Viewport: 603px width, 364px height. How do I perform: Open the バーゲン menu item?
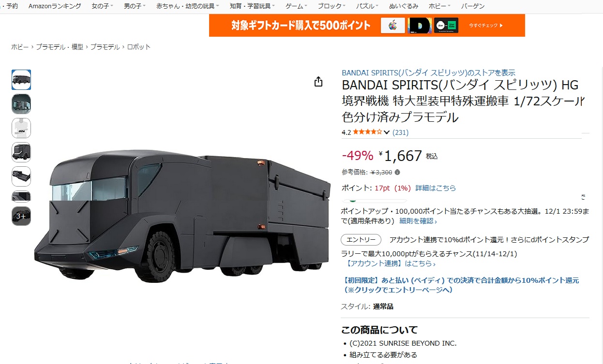pyautogui.click(x=473, y=6)
